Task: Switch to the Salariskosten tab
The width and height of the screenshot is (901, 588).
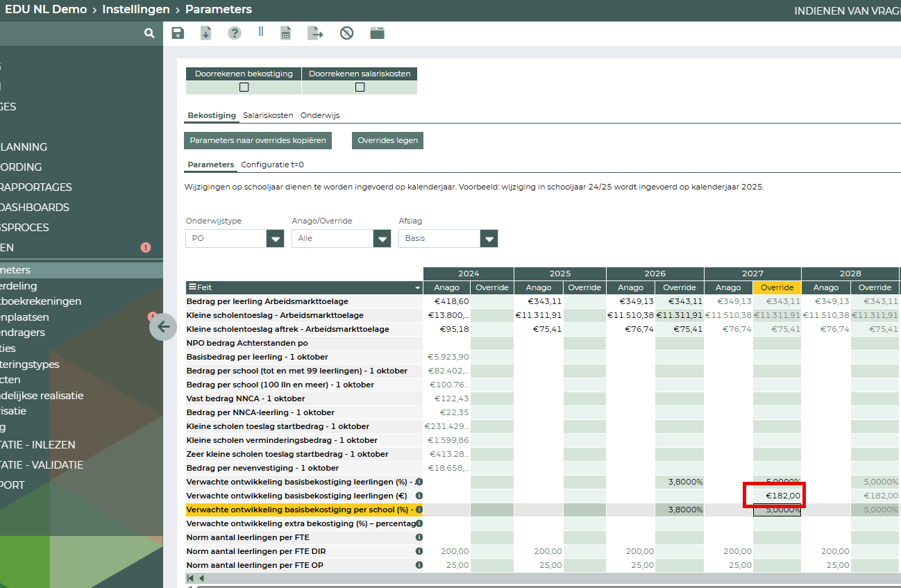Action: [268, 115]
